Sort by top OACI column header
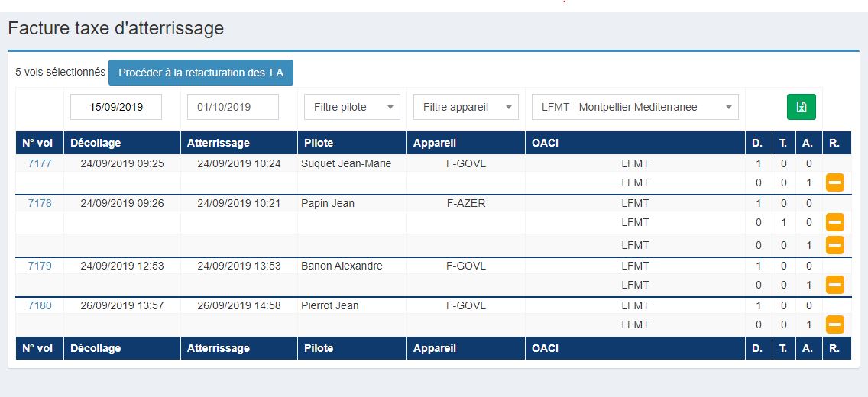 (635, 143)
